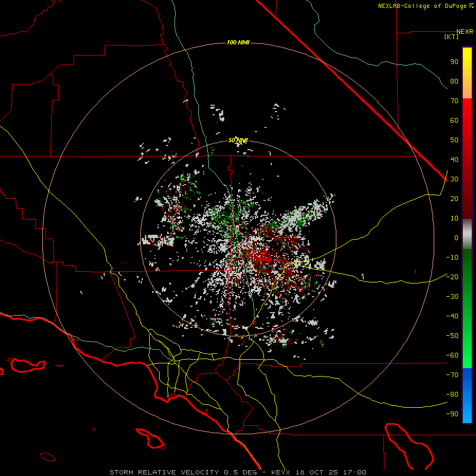Click the -50 scale value
Viewport: 476px width, 476px height.
click(452, 336)
